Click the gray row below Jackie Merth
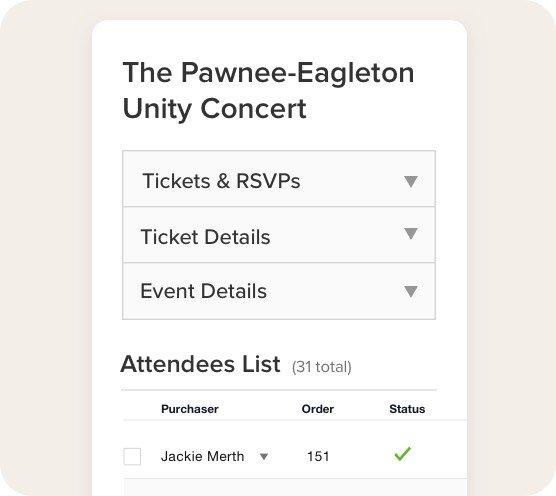This screenshot has width=556, height=496. click(295, 487)
